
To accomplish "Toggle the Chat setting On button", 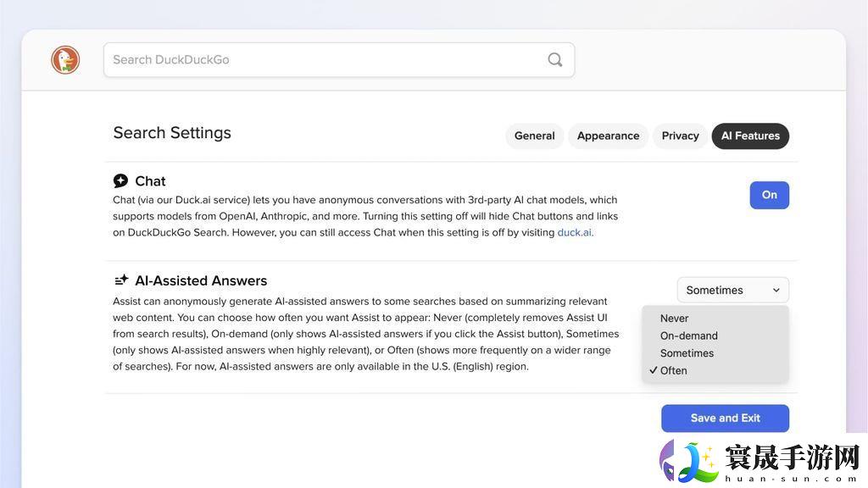I will 769,195.
